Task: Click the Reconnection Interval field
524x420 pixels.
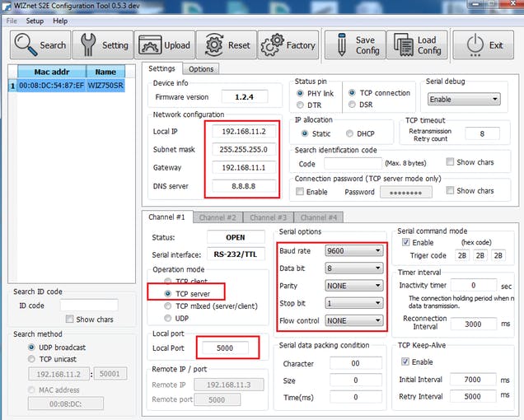Action: (x=474, y=324)
